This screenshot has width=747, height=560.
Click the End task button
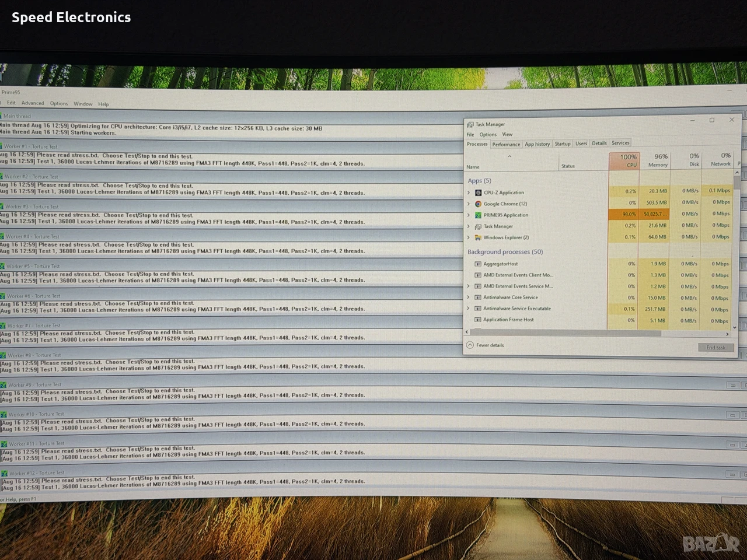(715, 348)
